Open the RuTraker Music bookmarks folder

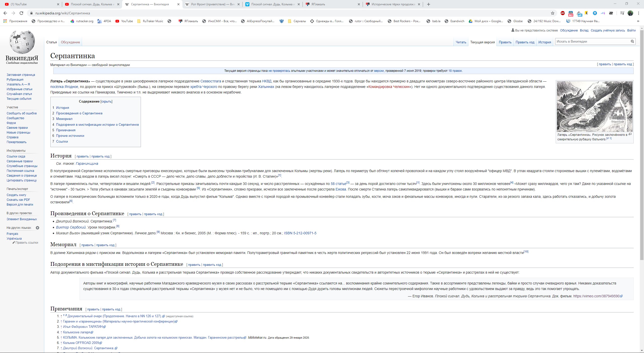(x=150, y=21)
